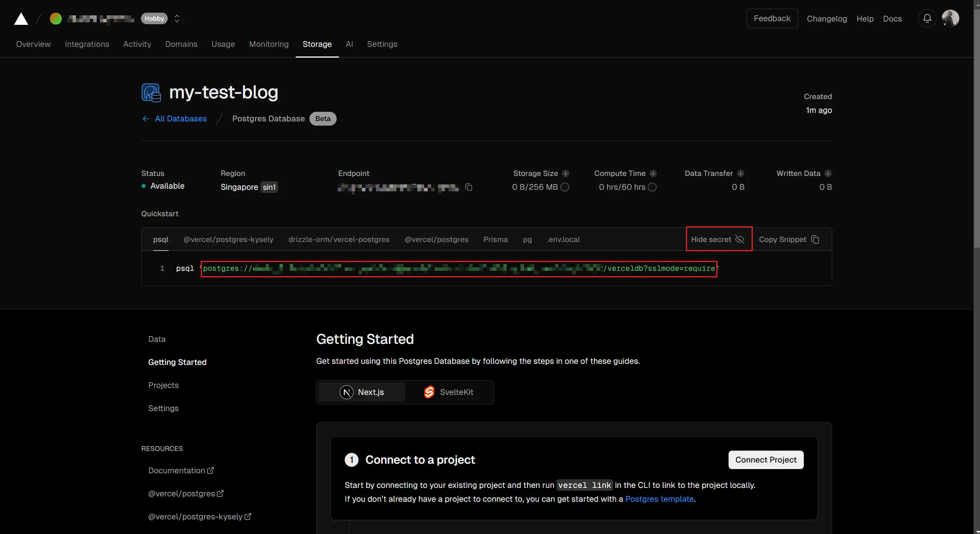Open the user avatar menu
Screen dimensions: 980x534
coord(950,18)
